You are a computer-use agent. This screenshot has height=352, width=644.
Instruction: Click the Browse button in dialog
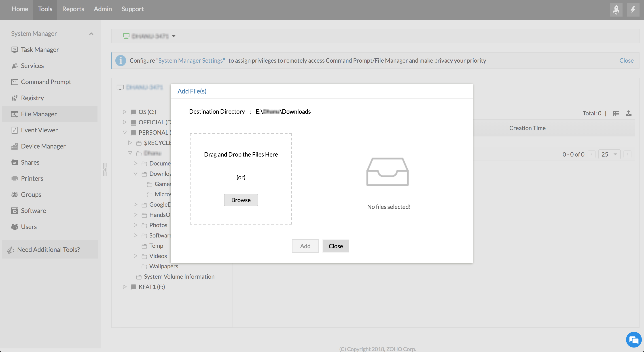point(241,200)
